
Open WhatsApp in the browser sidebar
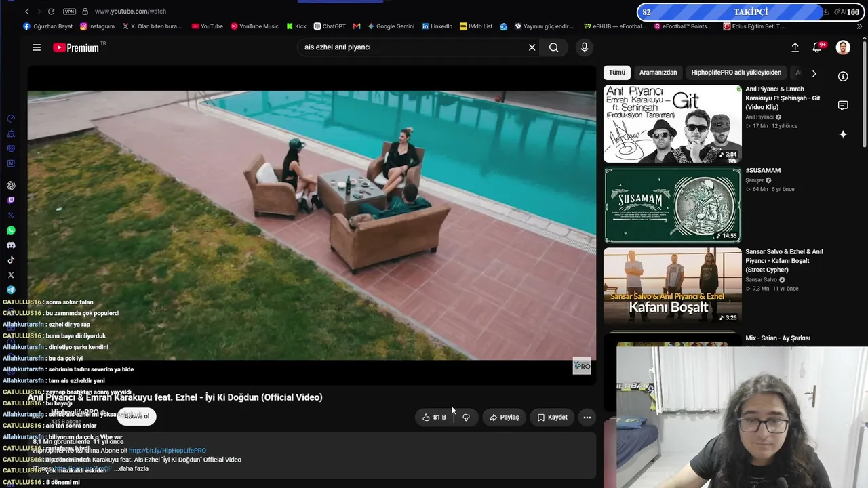(x=11, y=230)
